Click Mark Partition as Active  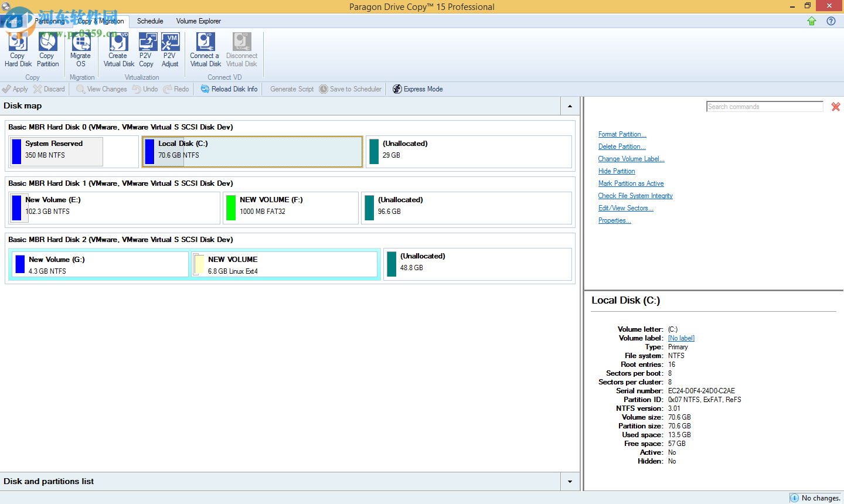pos(631,183)
